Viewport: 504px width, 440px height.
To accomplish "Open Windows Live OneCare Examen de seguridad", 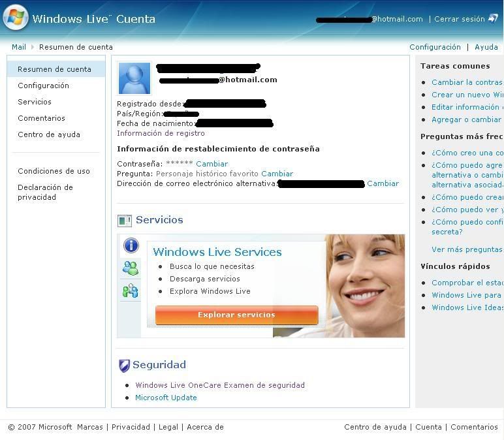I will [219, 385].
